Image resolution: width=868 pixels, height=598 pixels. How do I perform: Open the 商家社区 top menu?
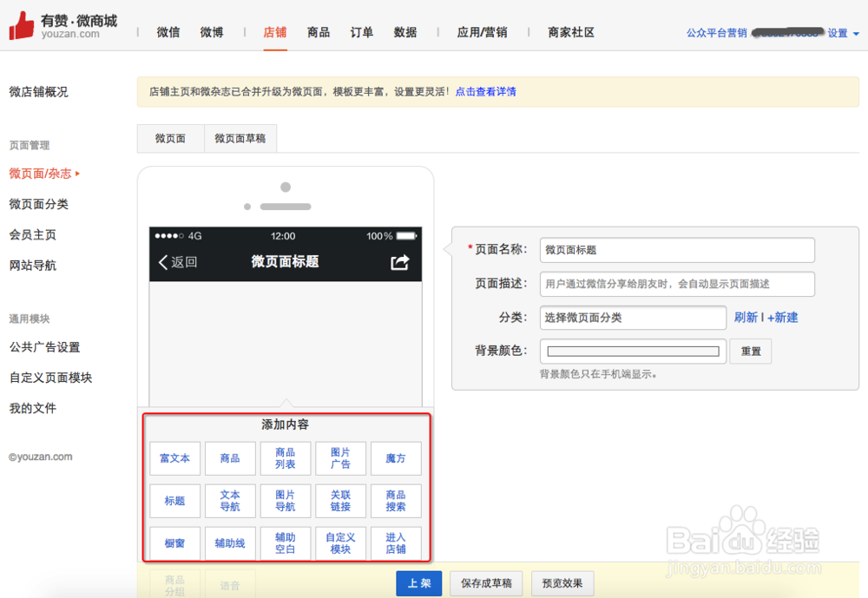571,32
